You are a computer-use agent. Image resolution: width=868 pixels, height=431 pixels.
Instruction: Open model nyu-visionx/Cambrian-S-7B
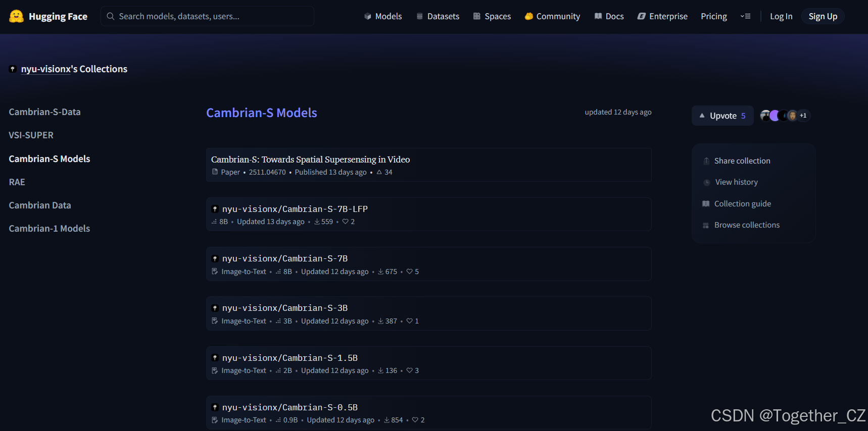(x=285, y=258)
